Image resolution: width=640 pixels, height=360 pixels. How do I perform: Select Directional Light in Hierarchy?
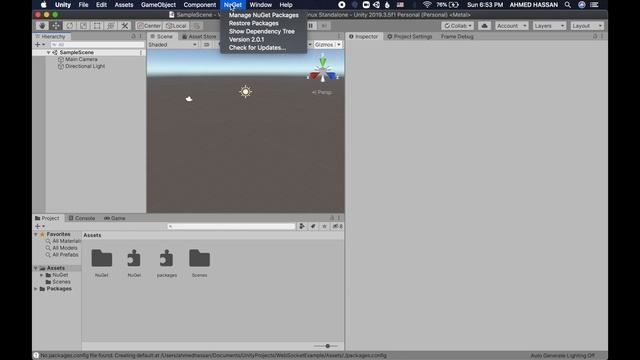click(x=85, y=66)
